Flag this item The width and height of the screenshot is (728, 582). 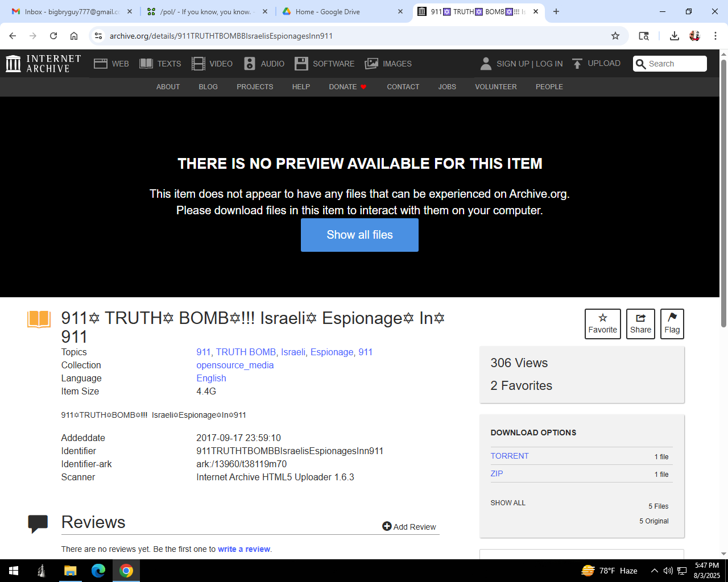pyautogui.click(x=672, y=324)
